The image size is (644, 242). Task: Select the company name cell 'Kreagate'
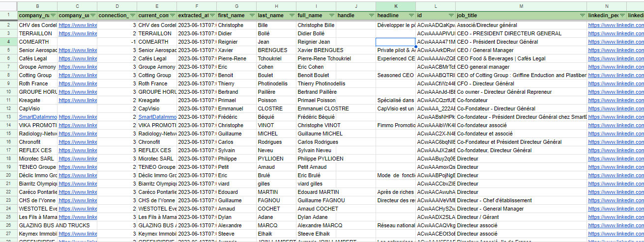point(37,100)
